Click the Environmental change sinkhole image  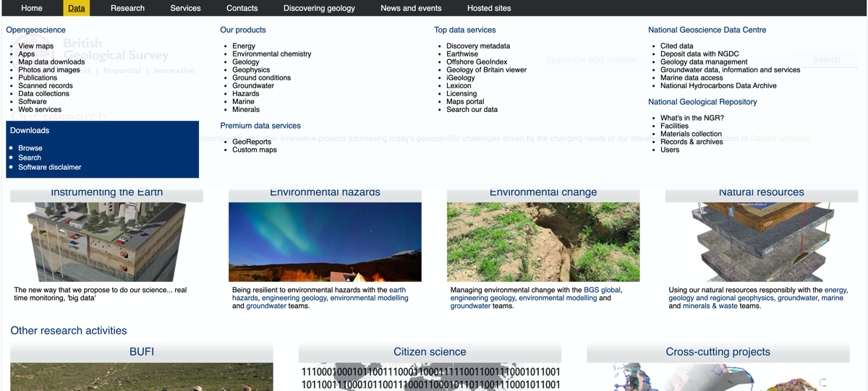pyautogui.click(x=543, y=241)
